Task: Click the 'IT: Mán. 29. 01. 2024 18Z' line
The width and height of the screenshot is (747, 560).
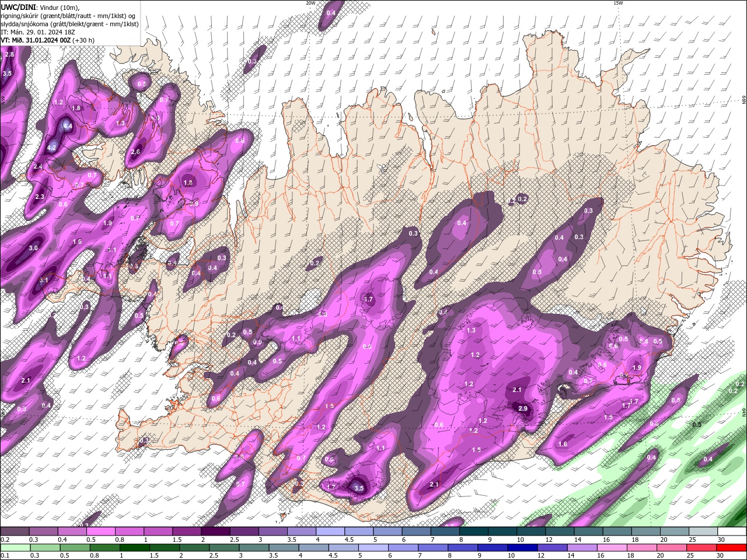Action: [39, 32]
